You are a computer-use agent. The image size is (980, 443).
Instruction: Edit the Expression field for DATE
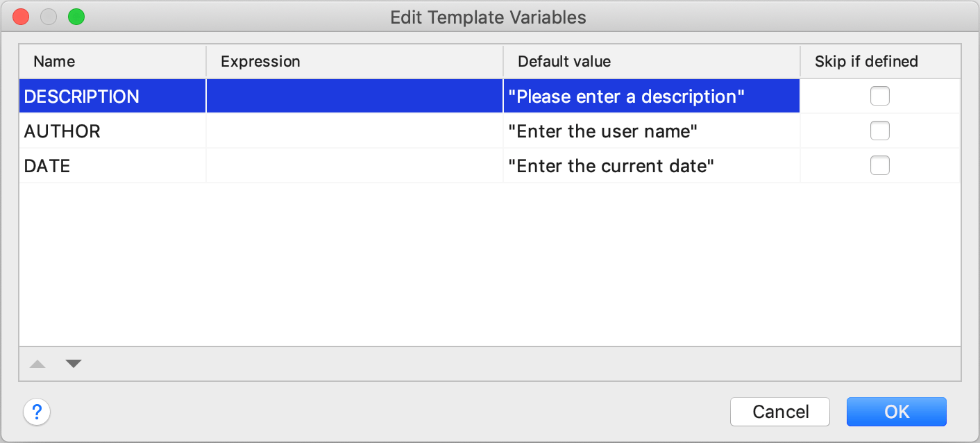point(354,165)
